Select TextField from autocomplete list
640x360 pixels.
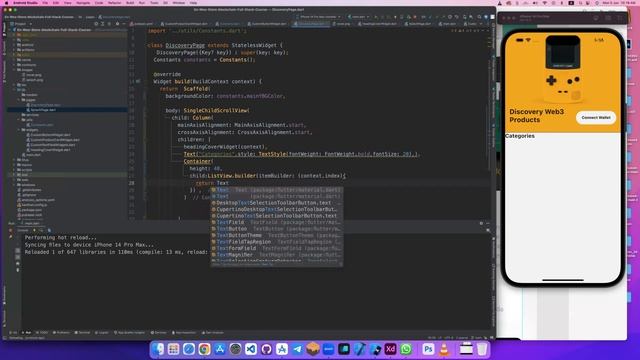[x=277, y=222]
